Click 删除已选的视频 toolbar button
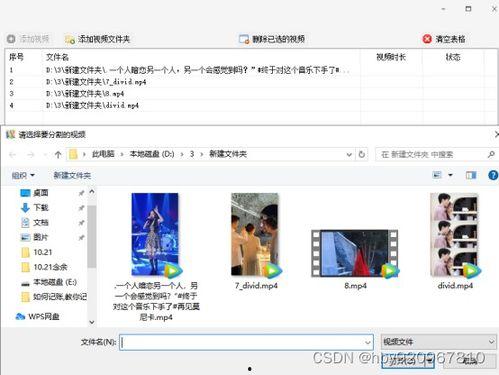 pyautogui.click(x=272, y=39)
